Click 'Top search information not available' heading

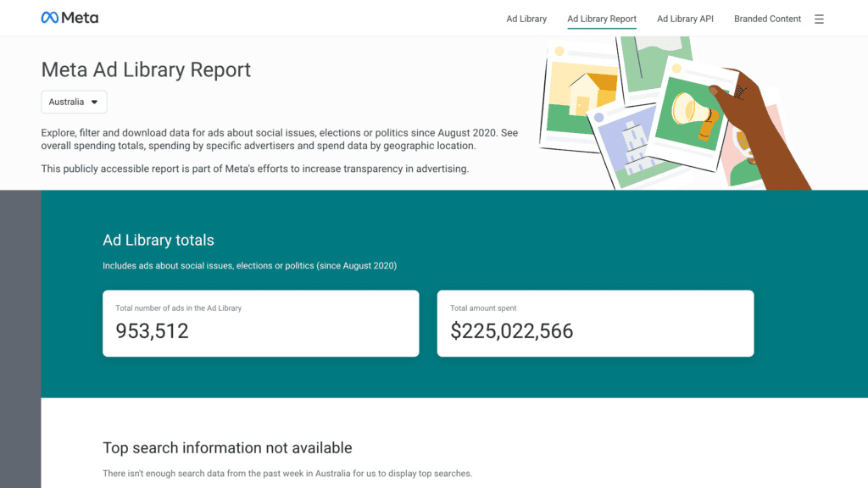[227, 447]
